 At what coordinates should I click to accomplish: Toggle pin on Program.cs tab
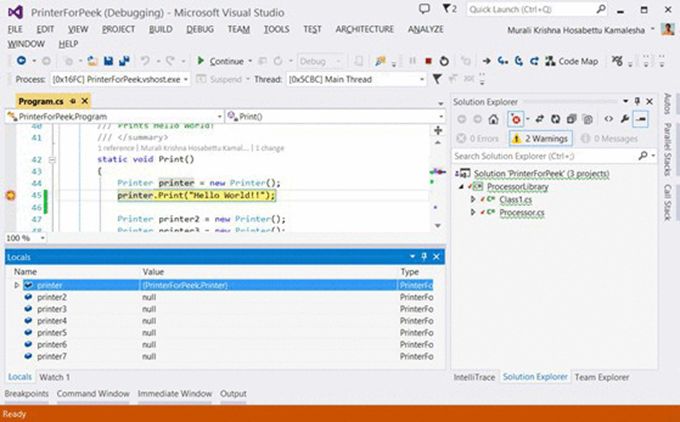point(72,101)
